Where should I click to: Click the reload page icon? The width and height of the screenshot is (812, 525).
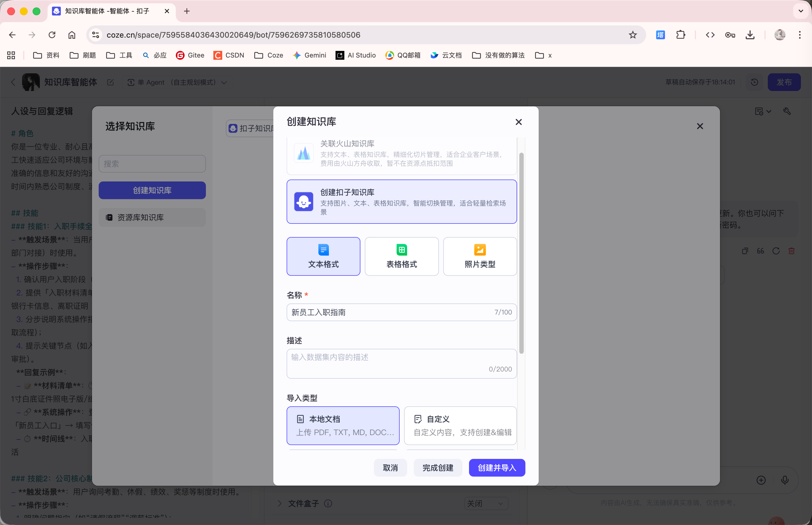click(52, 35)
